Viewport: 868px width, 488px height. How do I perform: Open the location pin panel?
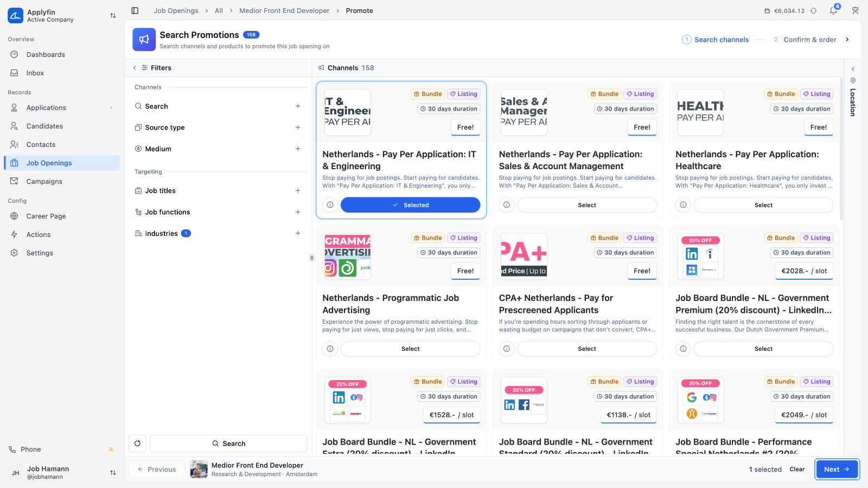(853, 80)
